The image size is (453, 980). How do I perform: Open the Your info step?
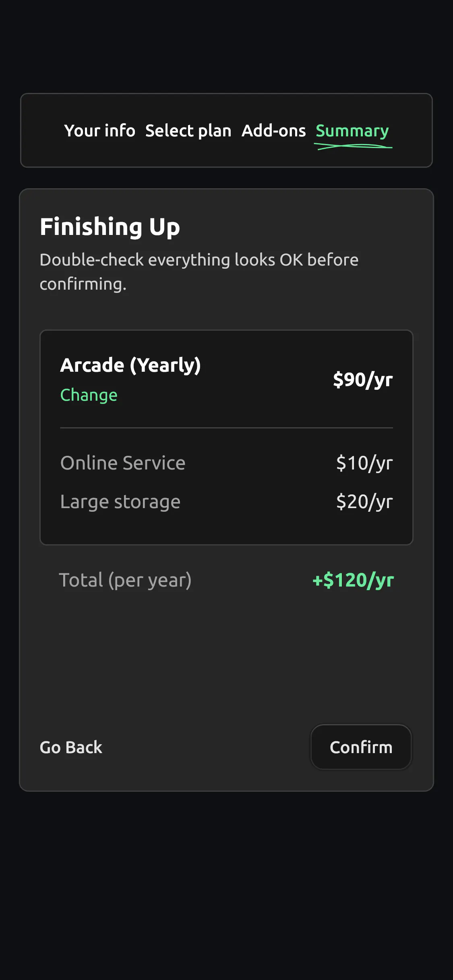point(99,131)
